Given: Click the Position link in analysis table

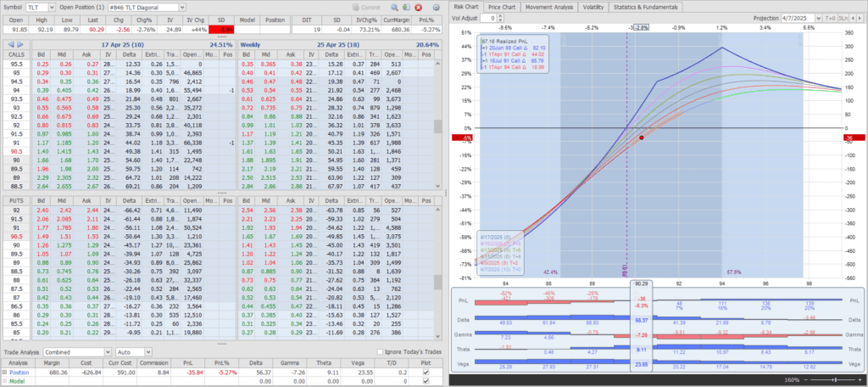Looking at the screenshot, I should coord(20,373).
